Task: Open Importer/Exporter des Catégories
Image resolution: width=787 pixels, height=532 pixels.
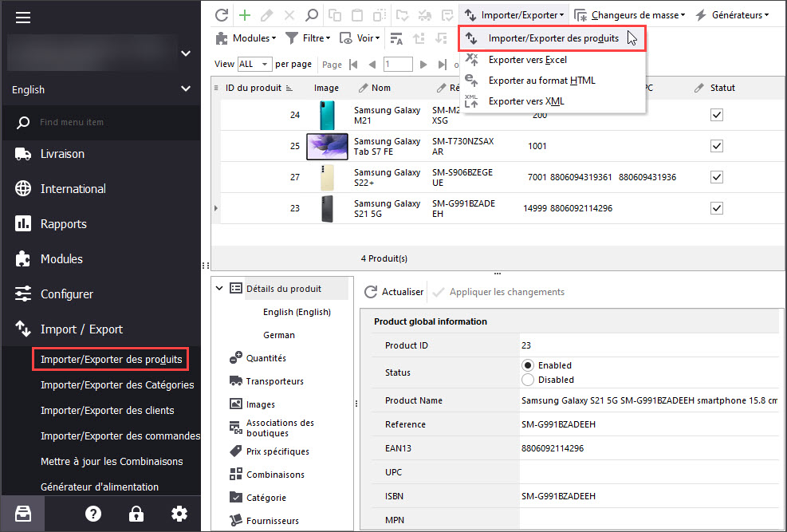Action: (117, 385)
